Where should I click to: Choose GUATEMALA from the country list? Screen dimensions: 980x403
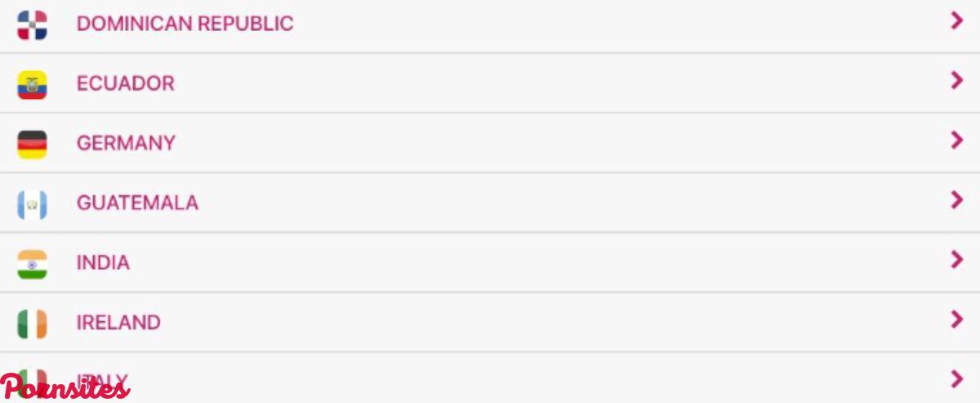(x=137, y=203)
